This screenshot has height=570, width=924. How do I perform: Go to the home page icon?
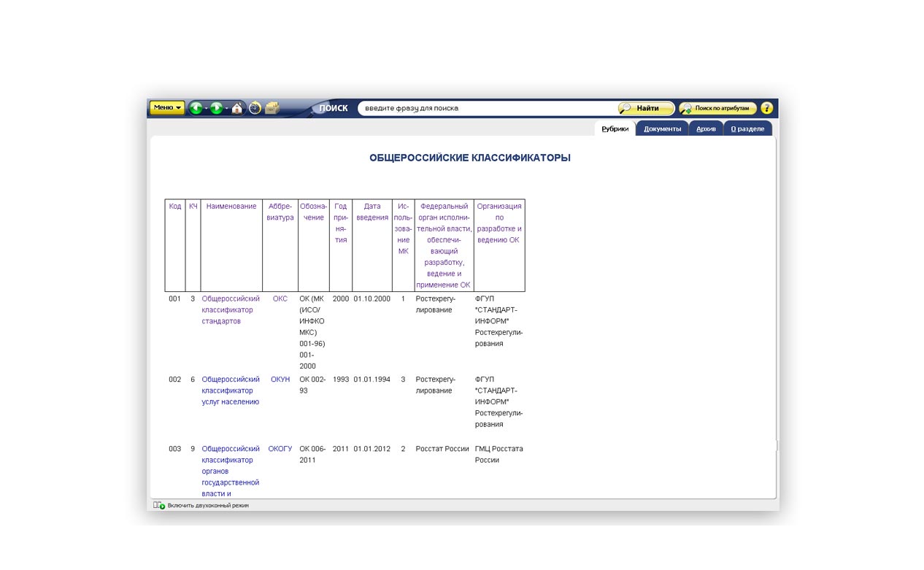tap(237, 108)
